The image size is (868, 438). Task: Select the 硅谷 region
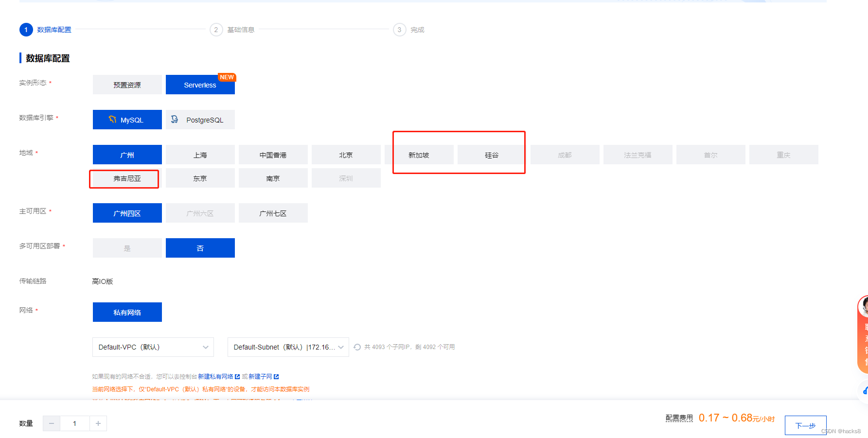(492, 155)
